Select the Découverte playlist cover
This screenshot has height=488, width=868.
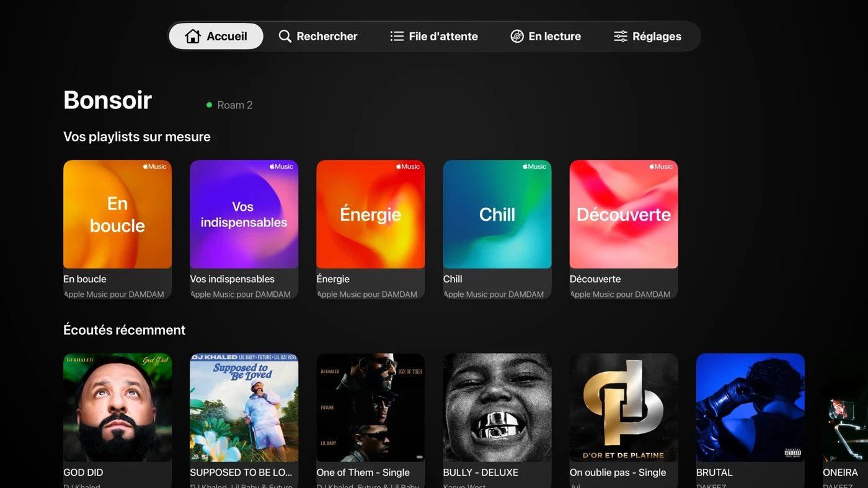624,215
